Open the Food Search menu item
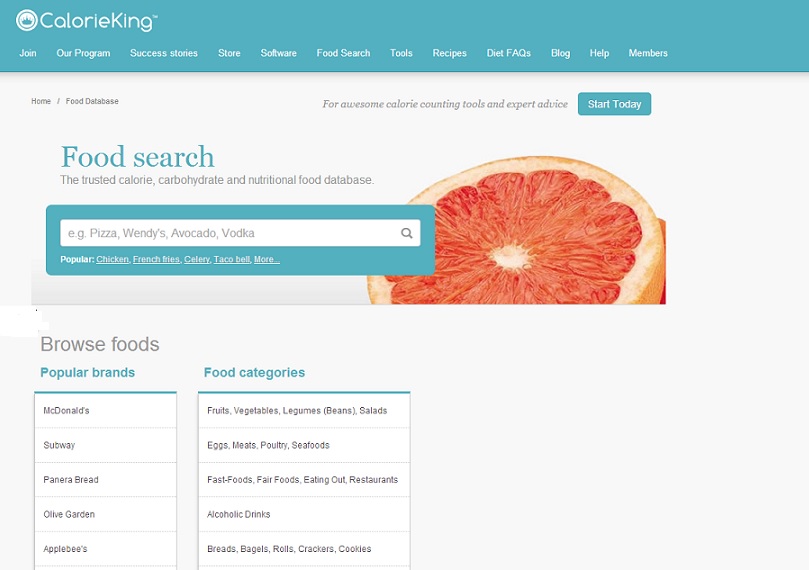 343,53
